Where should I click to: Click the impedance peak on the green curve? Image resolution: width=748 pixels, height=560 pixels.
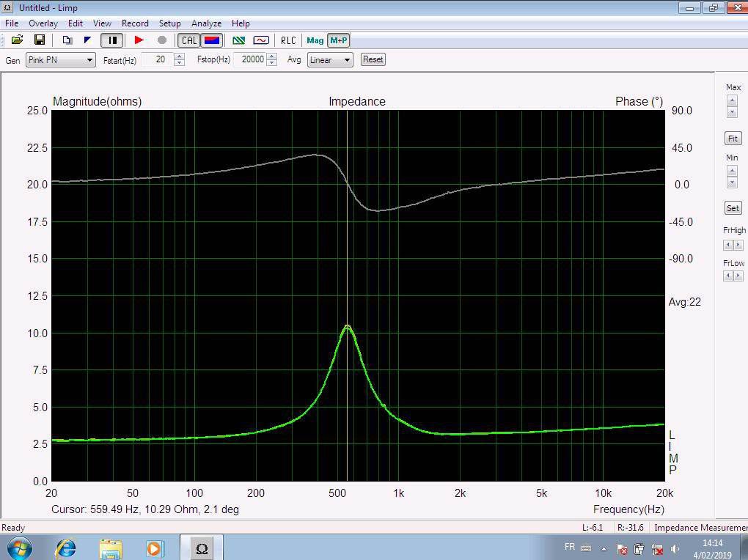(348, 326)
